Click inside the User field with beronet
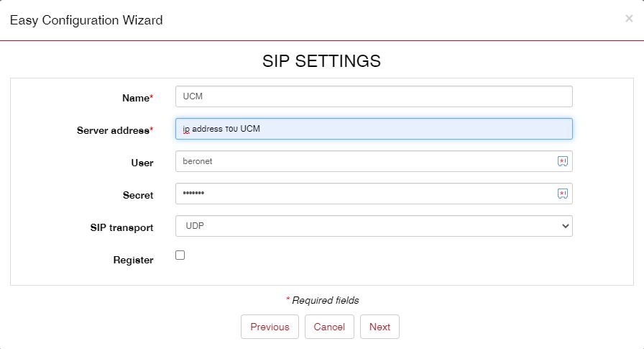The height and width of the screenshot is (349, 644). click(363, 161)
